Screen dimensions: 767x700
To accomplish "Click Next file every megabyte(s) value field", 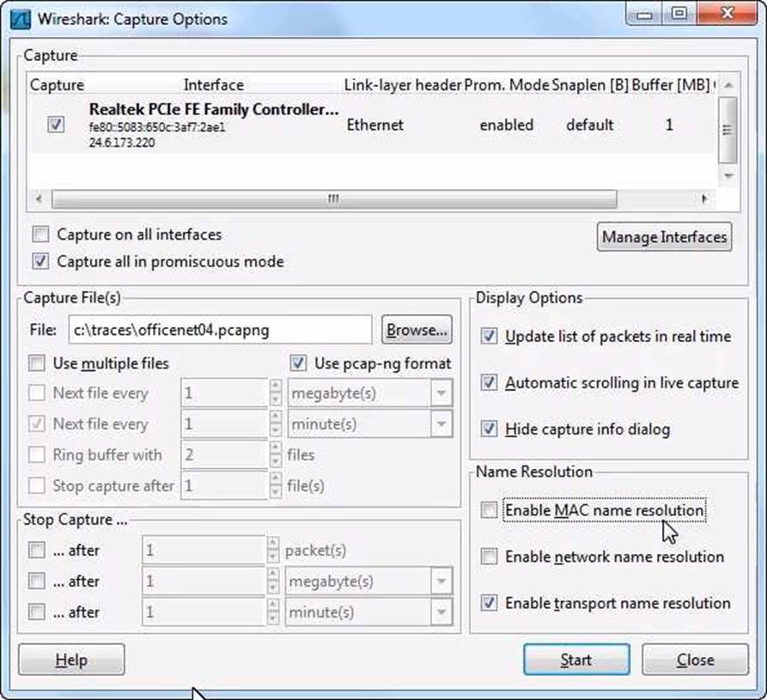I will click(x=224, y=393).
